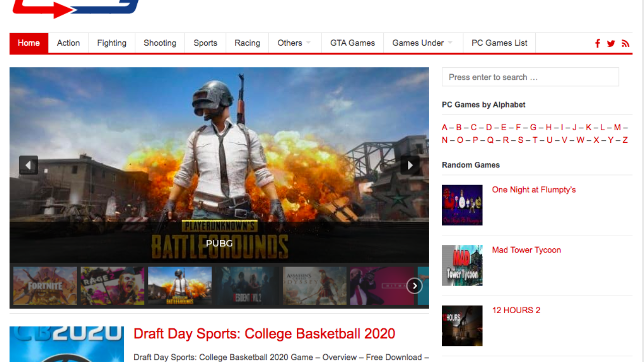Open Draft Day Sports: College Basketball 2020 title
The width and height of the screenshot is (644, 362).
[x=264, y=334]
